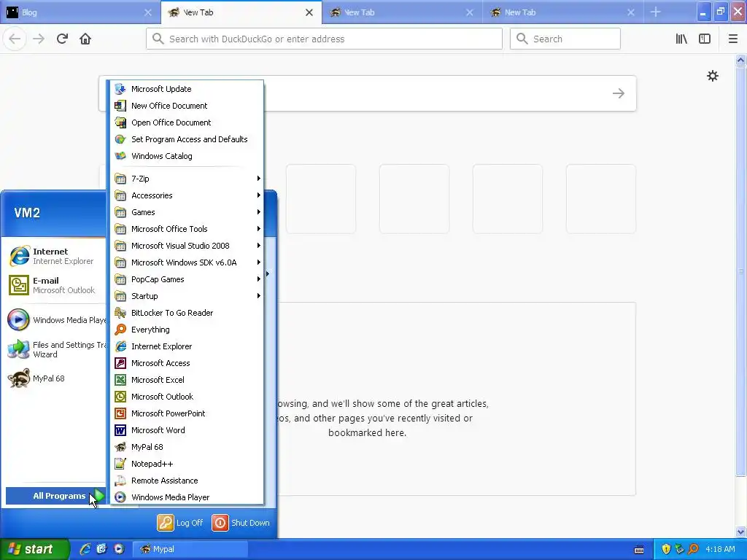The width and height of the screenshot is (747, 560).
Task: Switch to the third New Tab
Action: 403,12
